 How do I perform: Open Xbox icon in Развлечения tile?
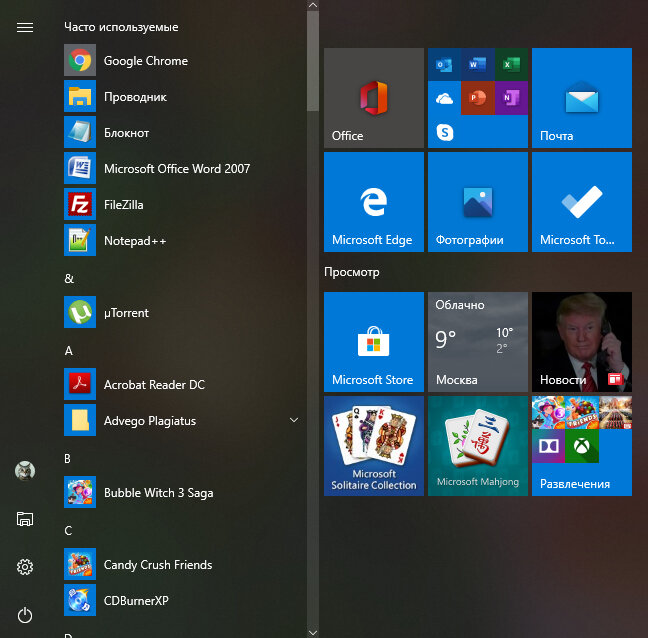(581, 446)
